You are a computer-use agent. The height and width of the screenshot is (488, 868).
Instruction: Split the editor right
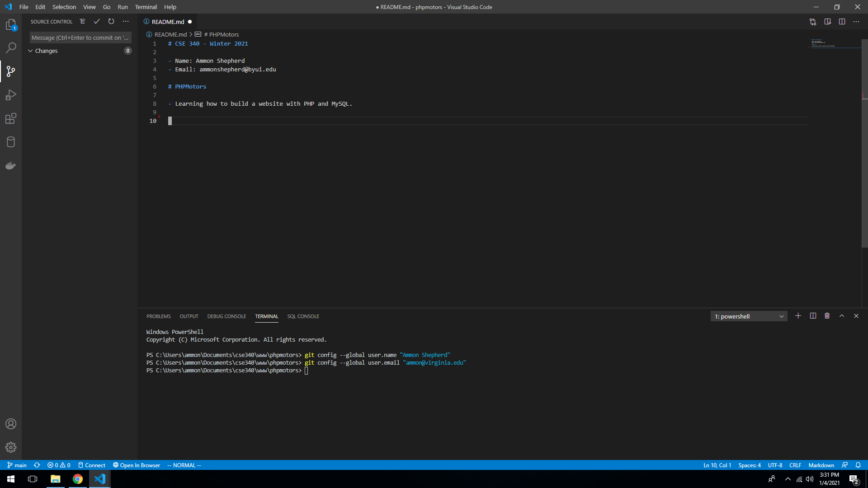pyautogui.click(x=842, y=22)
